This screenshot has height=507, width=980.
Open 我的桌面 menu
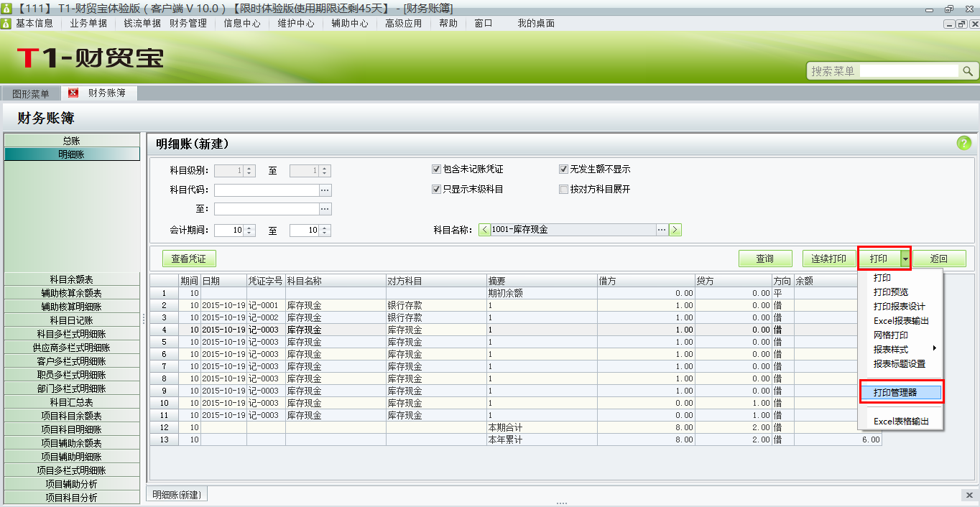[x=536, y=23]
